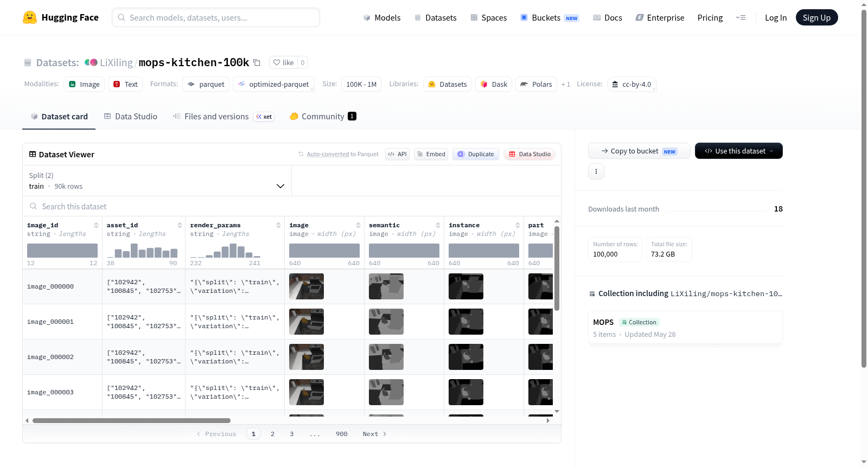Go to the Next page
The width and height of the screenshot is (868, 467).
coord(374,434)
